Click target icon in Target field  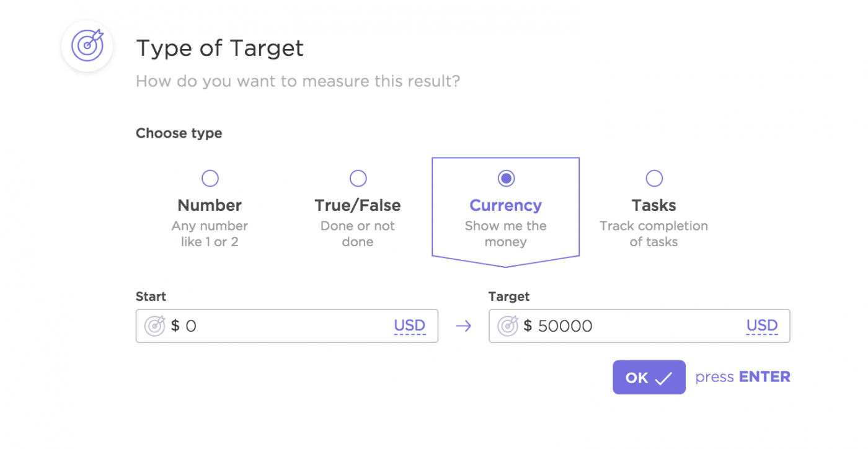coord(508,326)
